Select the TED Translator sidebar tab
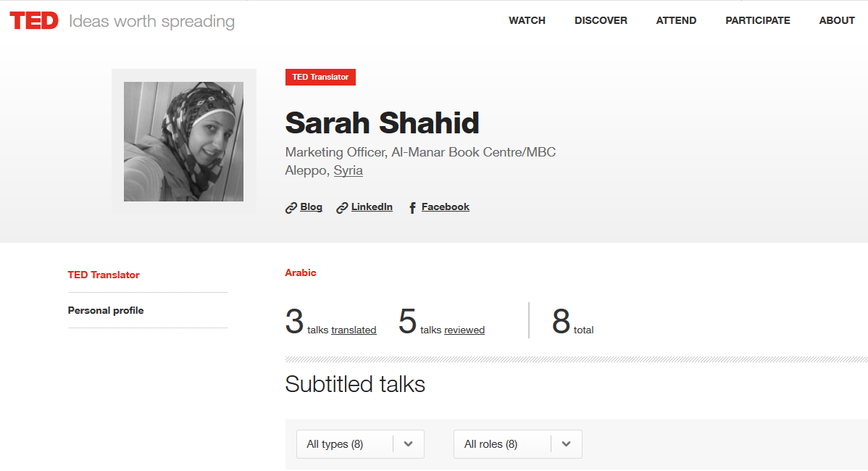This screenshot has height=471, width=868. (x=104, y=275)
